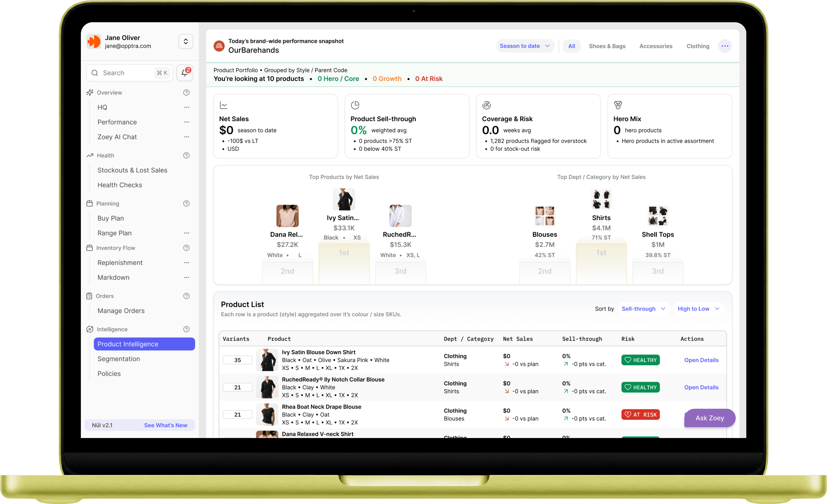This screenshot has height=504, width=827.
Task: Expand the Jane Oliver account switcher
Action: pos(186,42)
